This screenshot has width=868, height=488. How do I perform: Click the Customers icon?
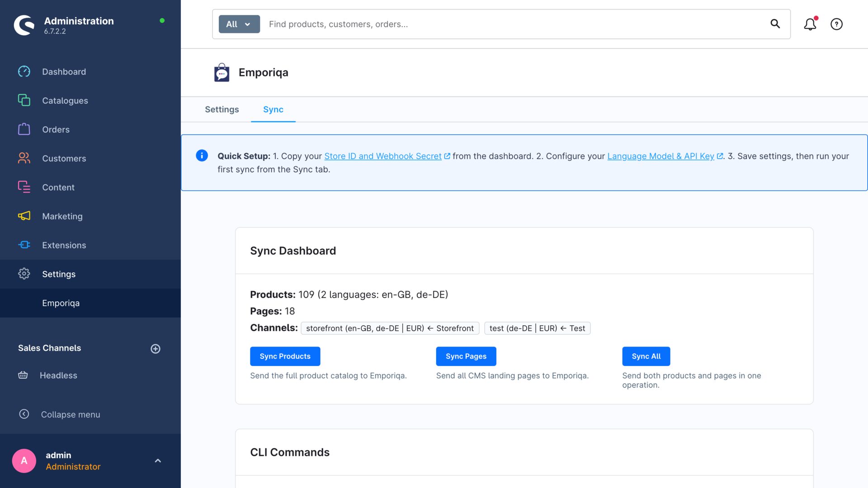24,158
